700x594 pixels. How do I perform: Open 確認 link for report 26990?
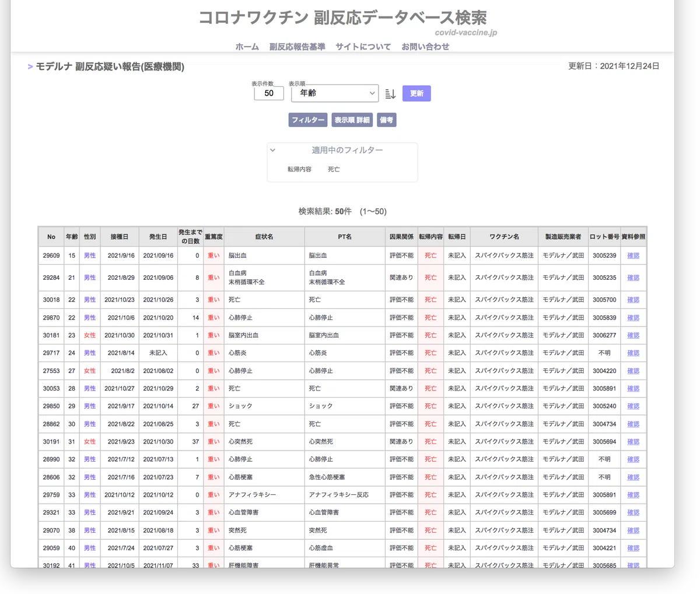click(633, 459)
